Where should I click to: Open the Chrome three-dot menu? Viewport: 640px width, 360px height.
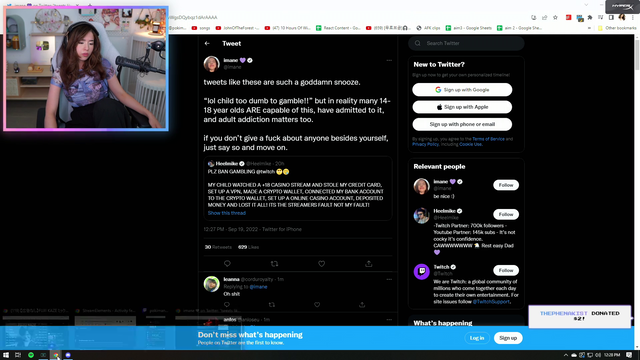[633, 18]
